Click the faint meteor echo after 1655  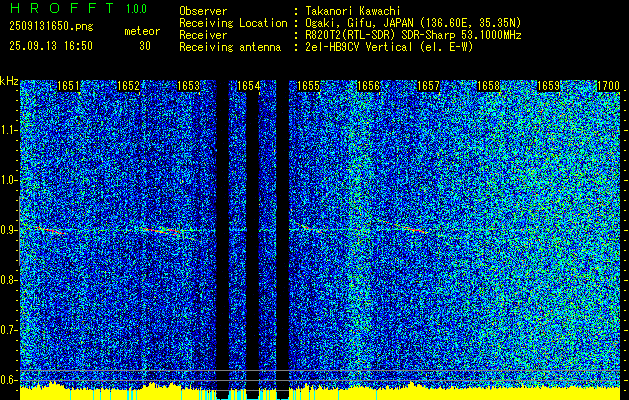(x=310, y=228)
